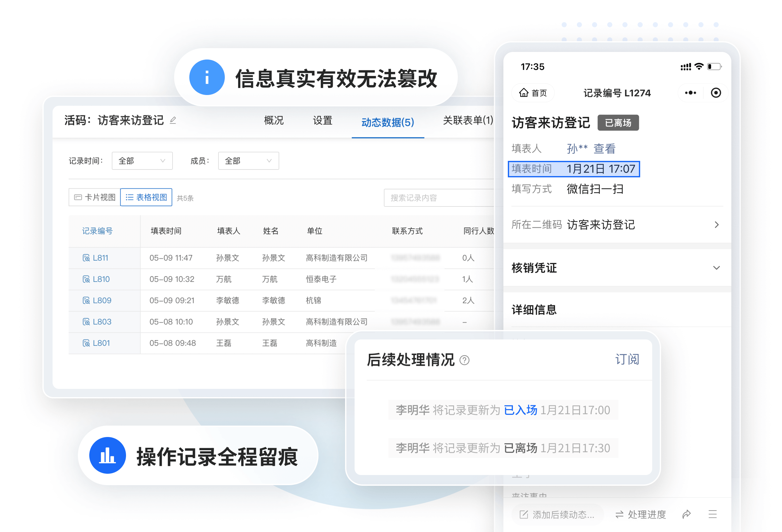The image size is (782, 532).
Task: Tap 查看 next to 孙**
Action: (x=604, y=149)
